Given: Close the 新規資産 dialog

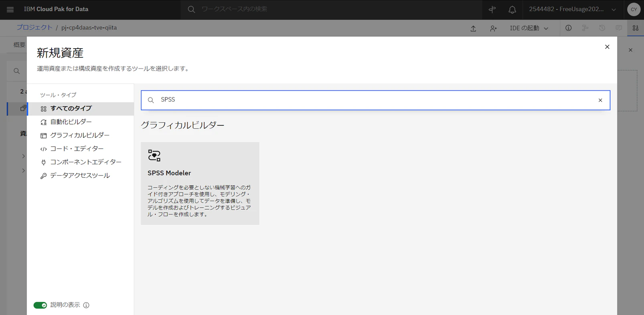Looking at the screenshot, I should [607, 47].
